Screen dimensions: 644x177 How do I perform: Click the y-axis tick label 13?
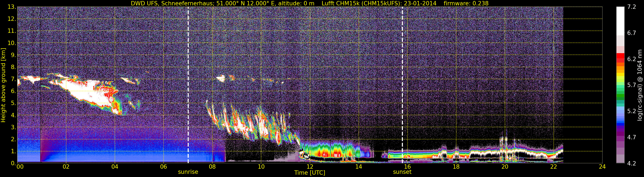pos(12,7)
